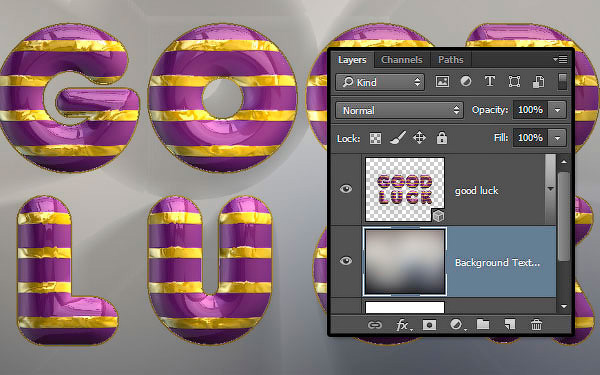Open the Fill slider dropdown arrow
This screenshot has height=375, width=600.
click(x=558, y=138)
